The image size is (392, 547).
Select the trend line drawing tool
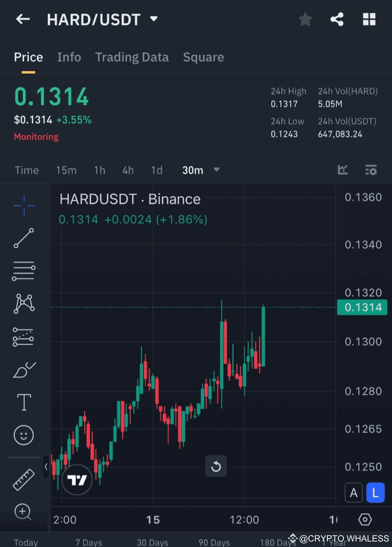(x=23, y=239)
